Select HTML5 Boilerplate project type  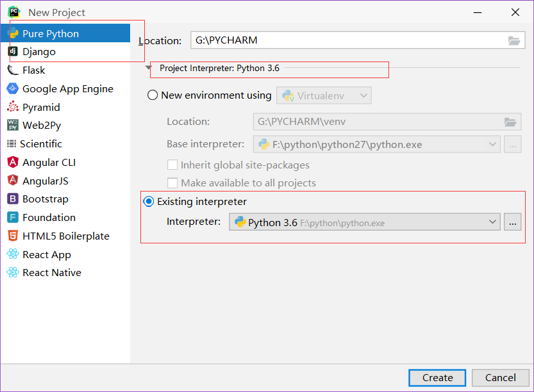pyautogui.click(x=65, y=236)
